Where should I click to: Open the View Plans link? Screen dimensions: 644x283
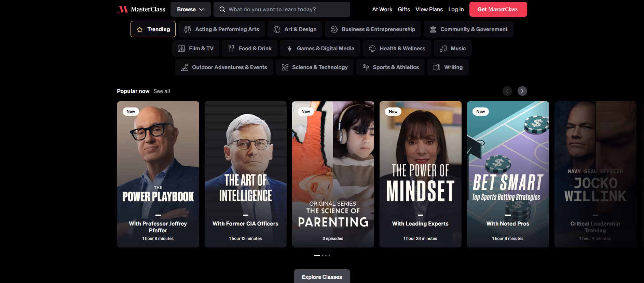(429, 9)
